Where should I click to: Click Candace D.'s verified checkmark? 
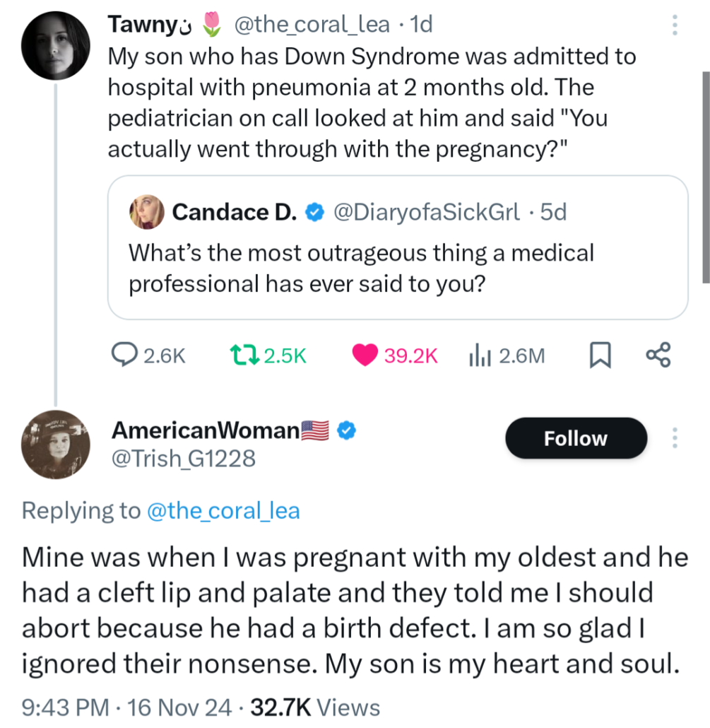pyautogui.click(x=314, y=212)
